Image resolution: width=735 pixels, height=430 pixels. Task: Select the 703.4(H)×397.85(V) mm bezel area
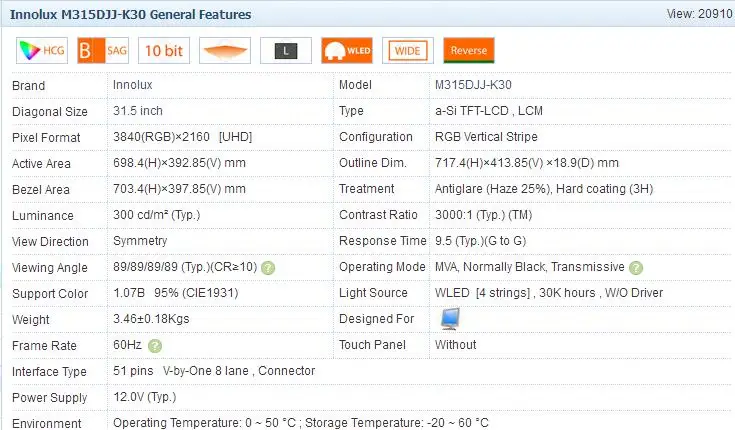(x=179, y=189)
